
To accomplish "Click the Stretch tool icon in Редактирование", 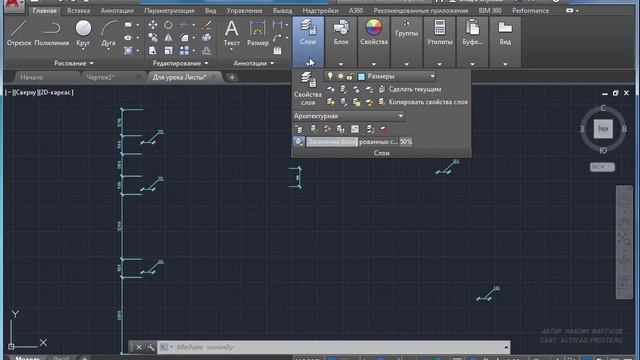I will click(153, 51).
